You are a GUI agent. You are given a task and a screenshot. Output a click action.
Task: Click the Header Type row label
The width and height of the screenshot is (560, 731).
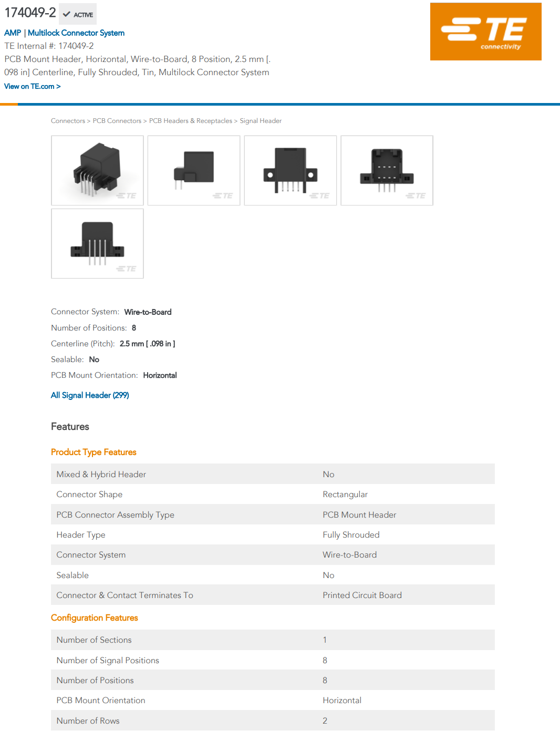click(x=81, y=535)
